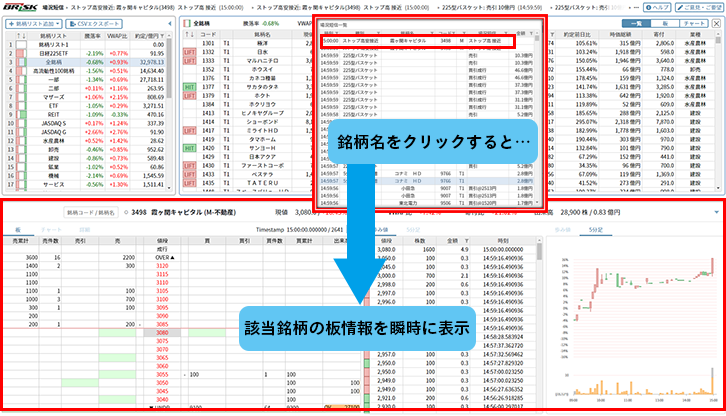Click current price 3080 in order book
The image size is (726, 416).
tap(162, 333)
